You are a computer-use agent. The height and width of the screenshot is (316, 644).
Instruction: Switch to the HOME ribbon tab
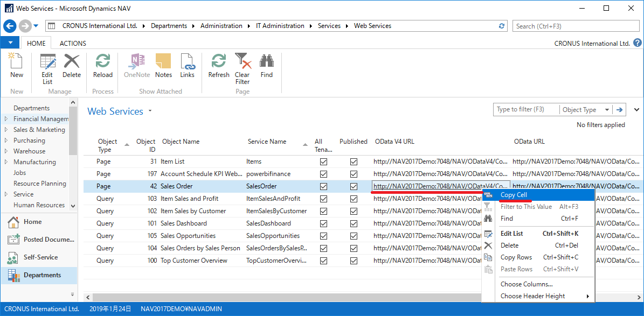(36, 43)
